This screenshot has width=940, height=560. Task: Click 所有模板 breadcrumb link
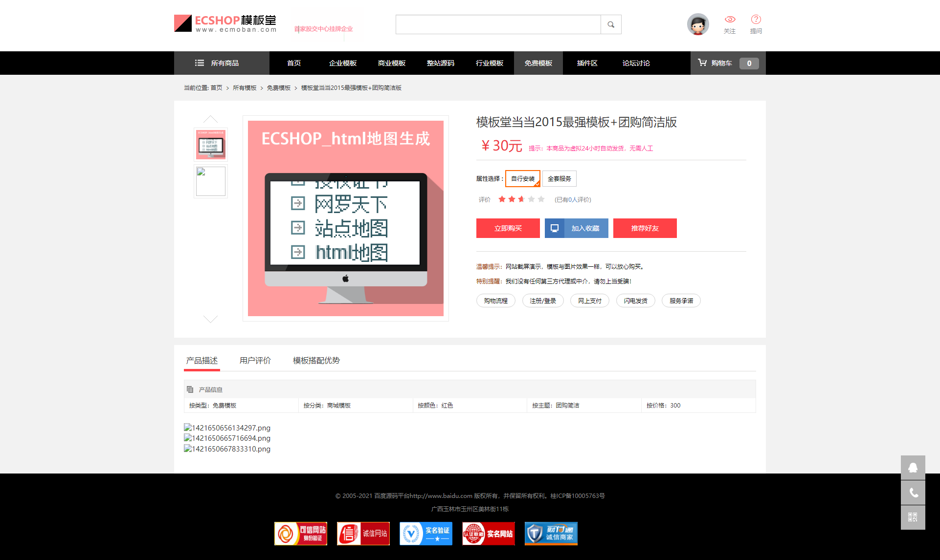coord(245,88)
